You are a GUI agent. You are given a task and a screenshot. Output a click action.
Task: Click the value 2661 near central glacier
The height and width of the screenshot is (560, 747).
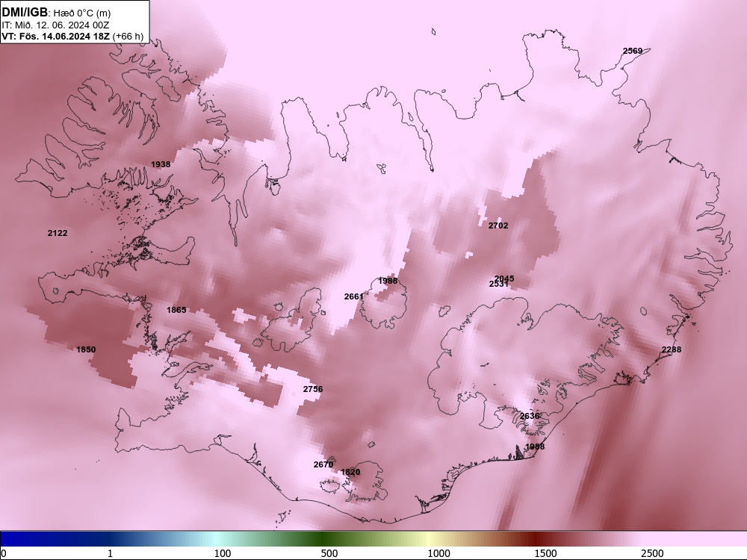[x=354, y=296]
